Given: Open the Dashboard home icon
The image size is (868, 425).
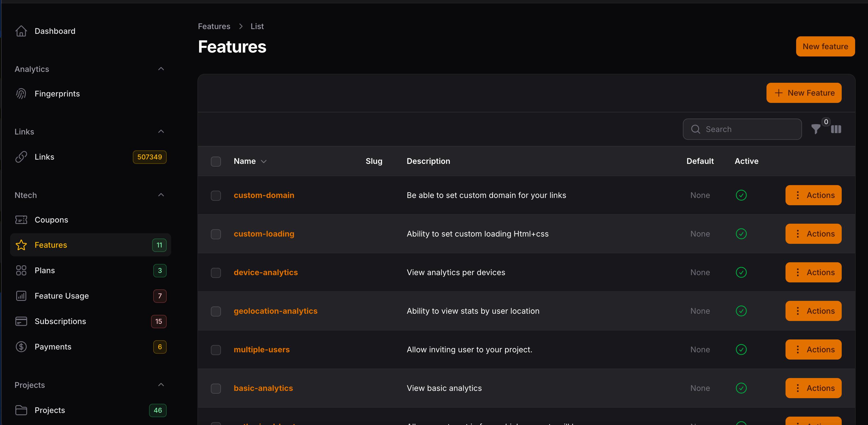Looking at the screenshot, I should [x=21, y=31].
